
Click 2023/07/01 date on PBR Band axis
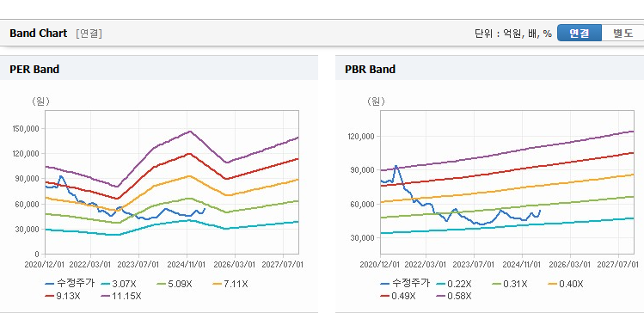point(475,264)
